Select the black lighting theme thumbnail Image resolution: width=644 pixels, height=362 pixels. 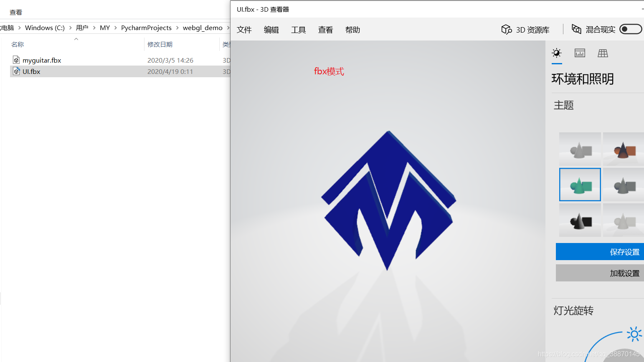tap(580, 220)
